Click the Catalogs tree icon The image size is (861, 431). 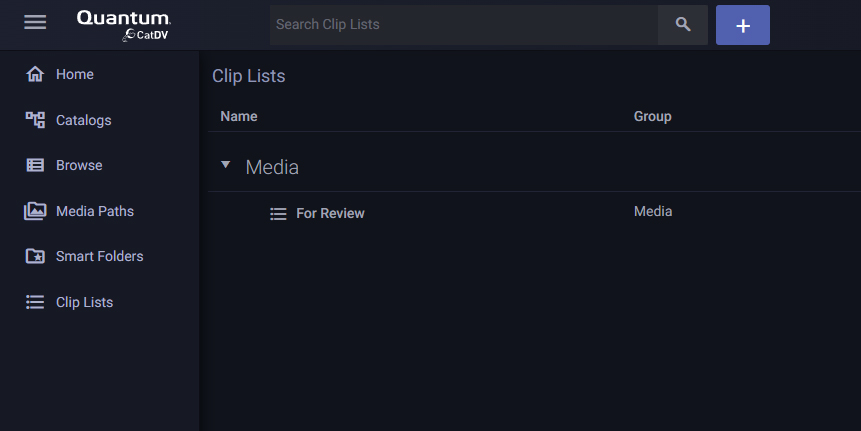point(35,120)
